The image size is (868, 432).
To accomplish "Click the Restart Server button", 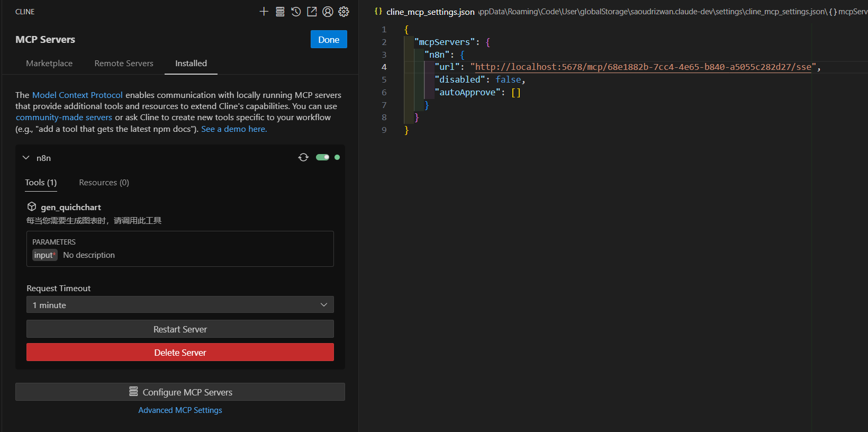I will point(180,329).
